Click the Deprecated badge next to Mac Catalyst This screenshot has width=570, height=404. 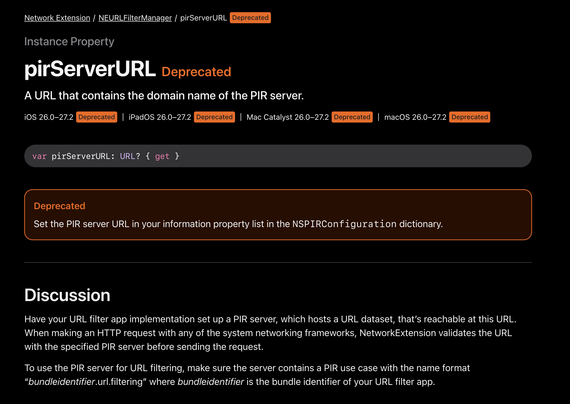[x=352, y=117]
